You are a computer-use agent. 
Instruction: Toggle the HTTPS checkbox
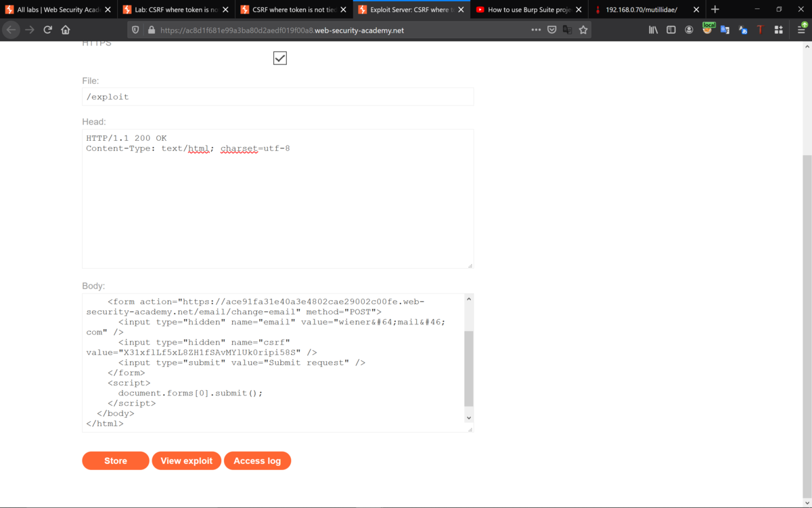pos(279,58)
